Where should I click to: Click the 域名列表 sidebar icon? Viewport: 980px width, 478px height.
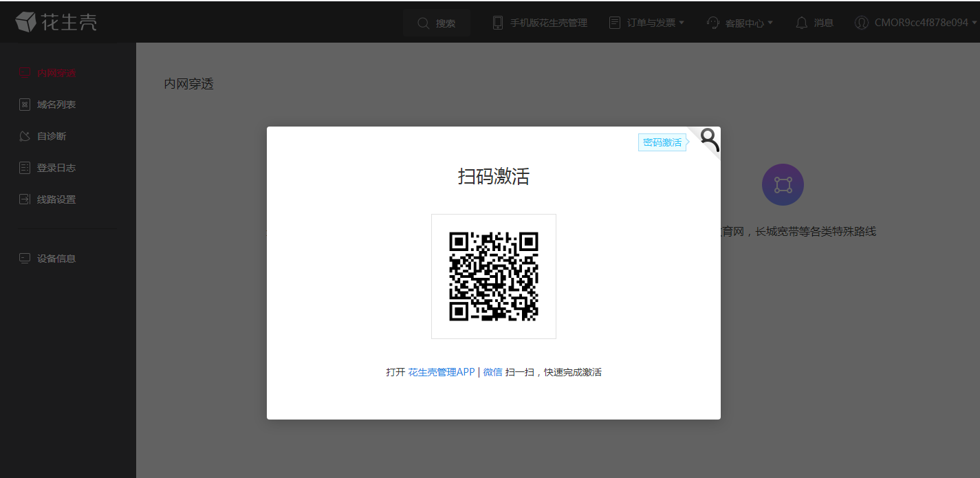[24, 105]
